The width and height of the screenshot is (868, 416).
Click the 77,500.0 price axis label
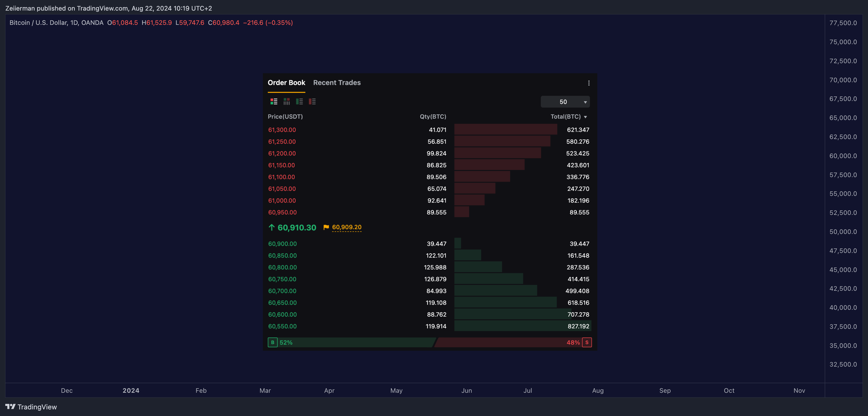pos(843,23)
